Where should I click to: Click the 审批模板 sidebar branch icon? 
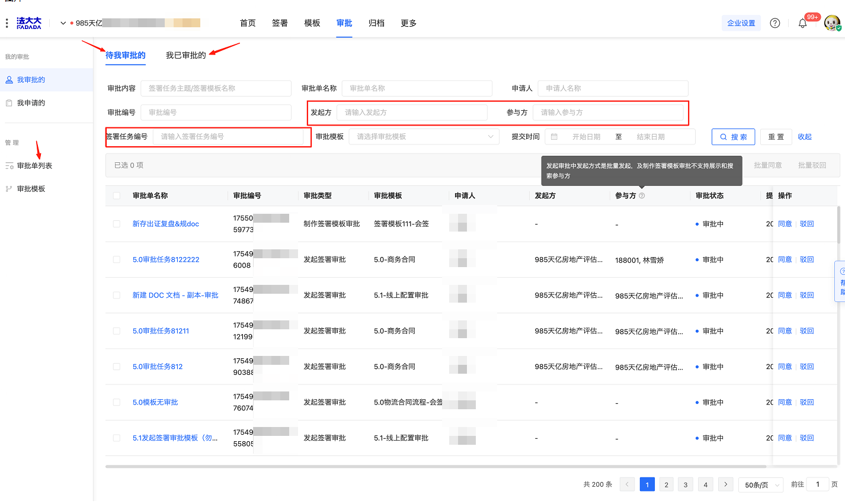pos(9,189)
